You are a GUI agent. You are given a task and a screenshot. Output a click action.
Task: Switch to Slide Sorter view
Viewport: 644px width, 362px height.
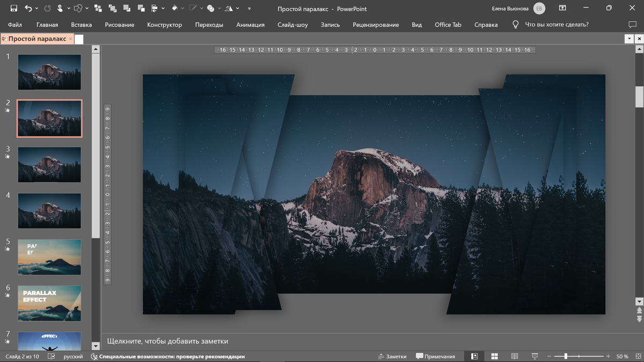pos(494,356)
